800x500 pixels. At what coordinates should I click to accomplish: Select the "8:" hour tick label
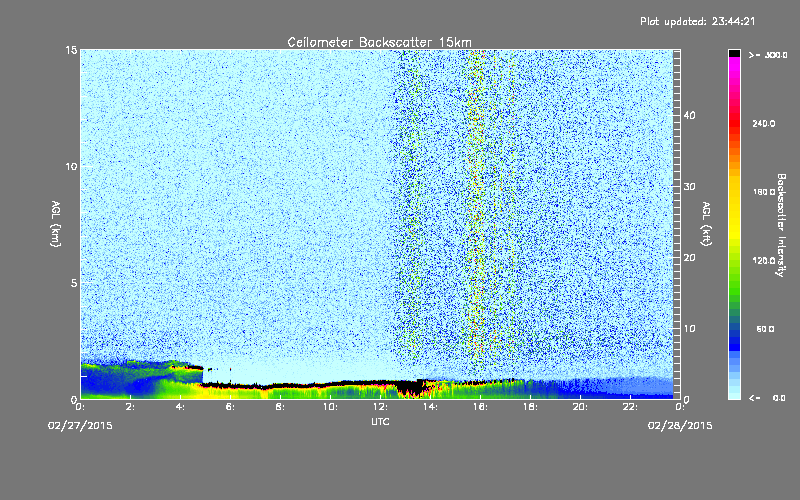(280, 407)
